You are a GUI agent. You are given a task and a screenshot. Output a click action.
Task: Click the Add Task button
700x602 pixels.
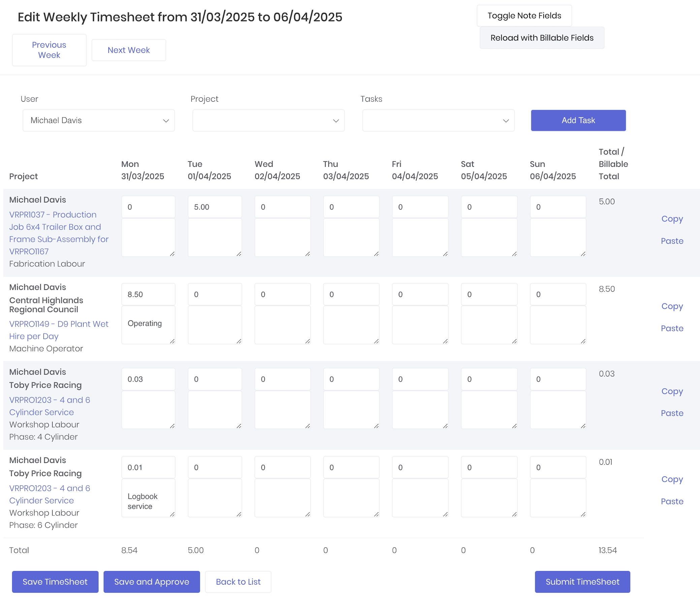pos(578,121)
